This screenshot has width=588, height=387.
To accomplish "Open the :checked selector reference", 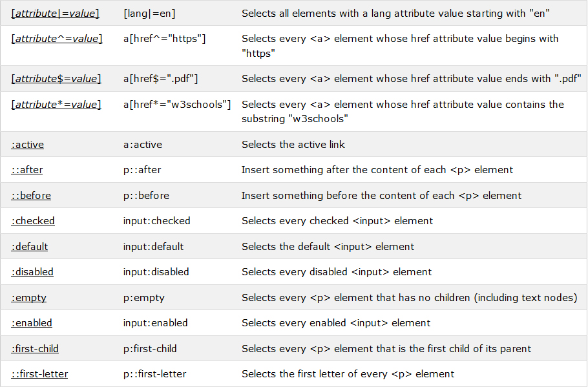I will click(x=32, y=221).
